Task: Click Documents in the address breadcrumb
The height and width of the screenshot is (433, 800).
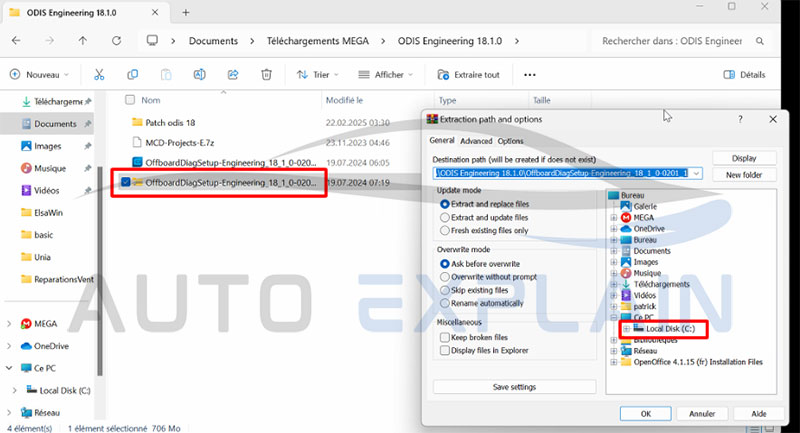Action: [x=213, y=41]
